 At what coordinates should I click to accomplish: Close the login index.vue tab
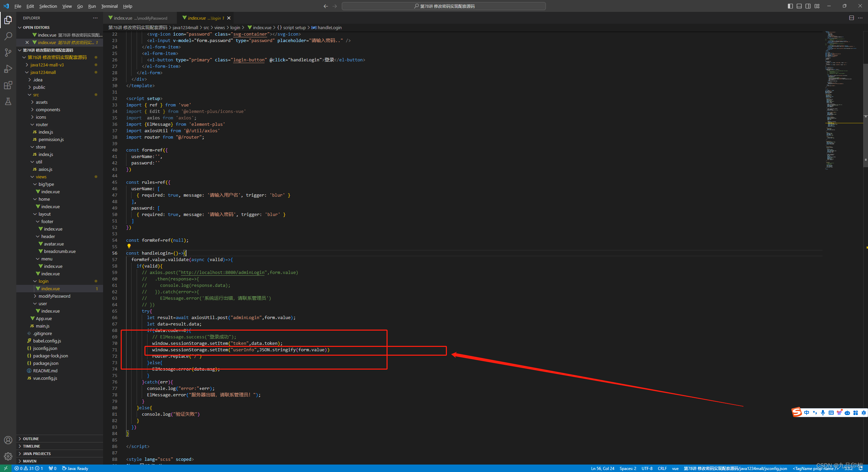tap(229, 18)
